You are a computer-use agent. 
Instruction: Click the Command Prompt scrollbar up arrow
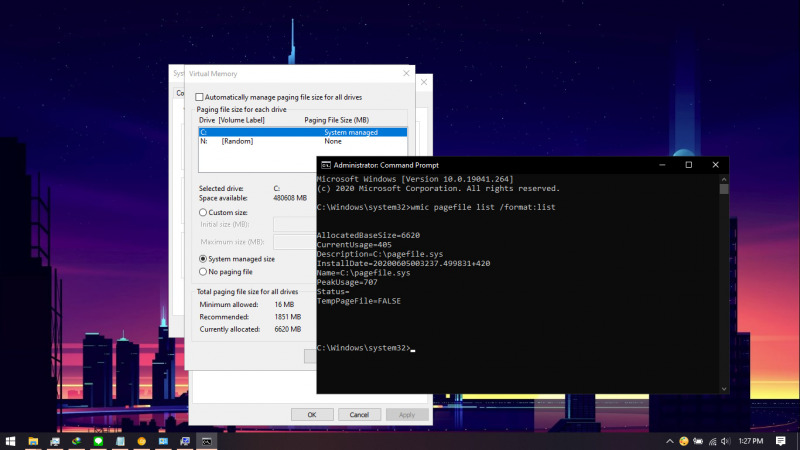(724, 179)
